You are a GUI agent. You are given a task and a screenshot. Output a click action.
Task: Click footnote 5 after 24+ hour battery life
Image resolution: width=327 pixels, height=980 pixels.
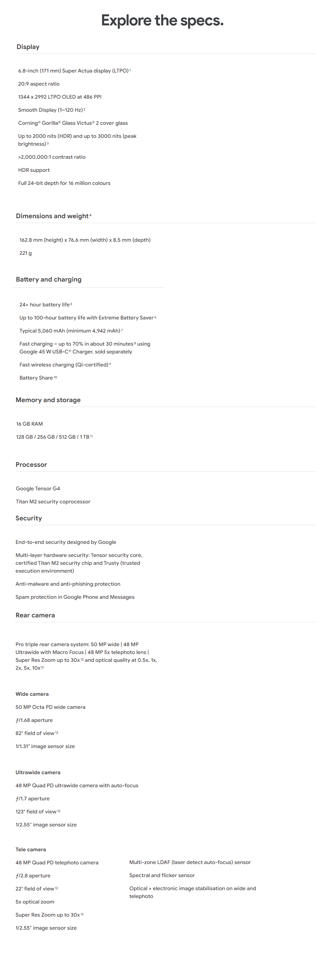coord(71,304)
